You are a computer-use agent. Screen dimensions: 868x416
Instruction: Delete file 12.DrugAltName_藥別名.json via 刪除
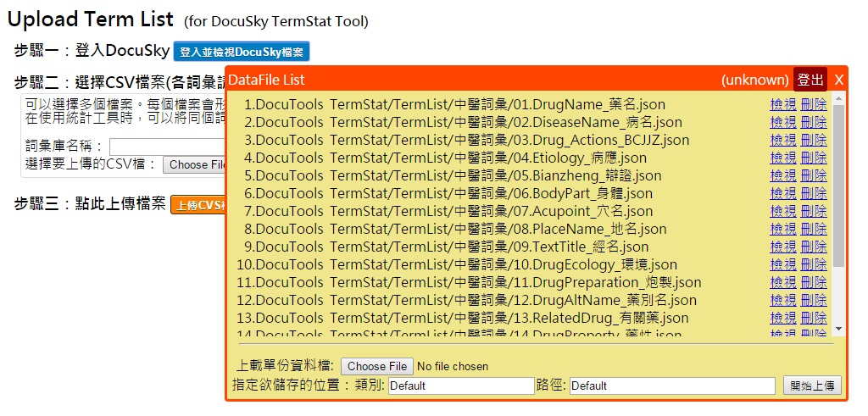[814, 301]
